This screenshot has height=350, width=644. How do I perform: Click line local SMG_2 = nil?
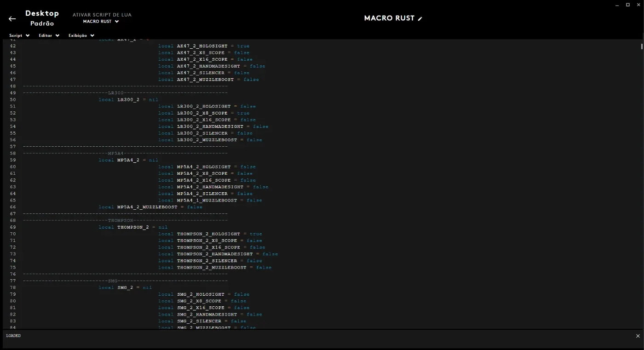point(125,287)
